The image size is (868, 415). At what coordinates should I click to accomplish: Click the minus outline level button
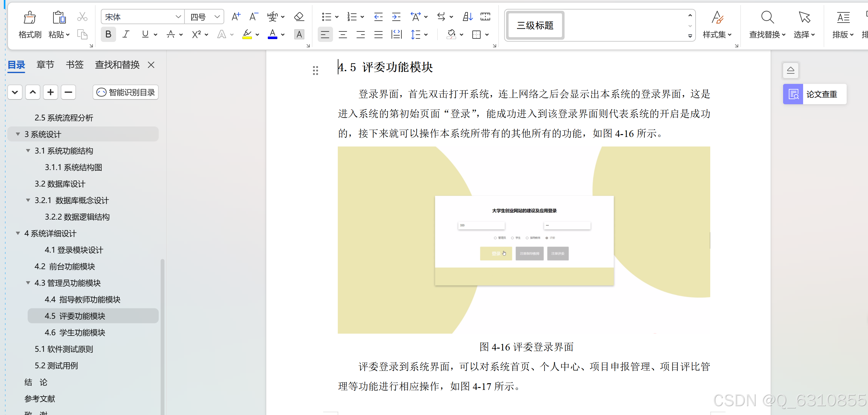[68, 92]
